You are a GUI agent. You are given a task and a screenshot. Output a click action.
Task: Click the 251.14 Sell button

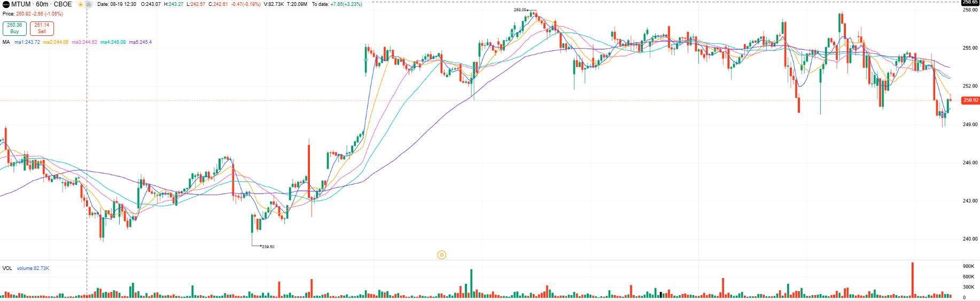[42, 28]
